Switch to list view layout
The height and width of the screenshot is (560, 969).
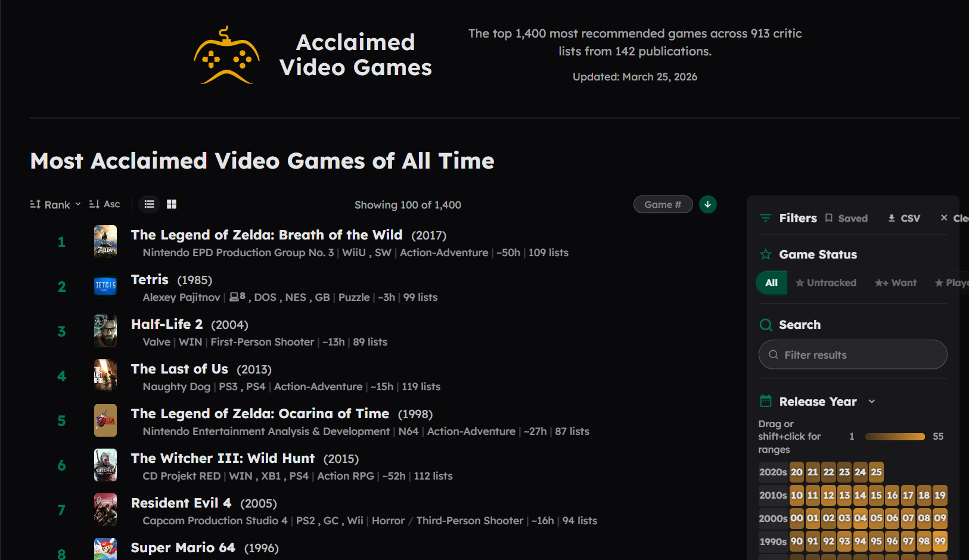pos(150,204)
